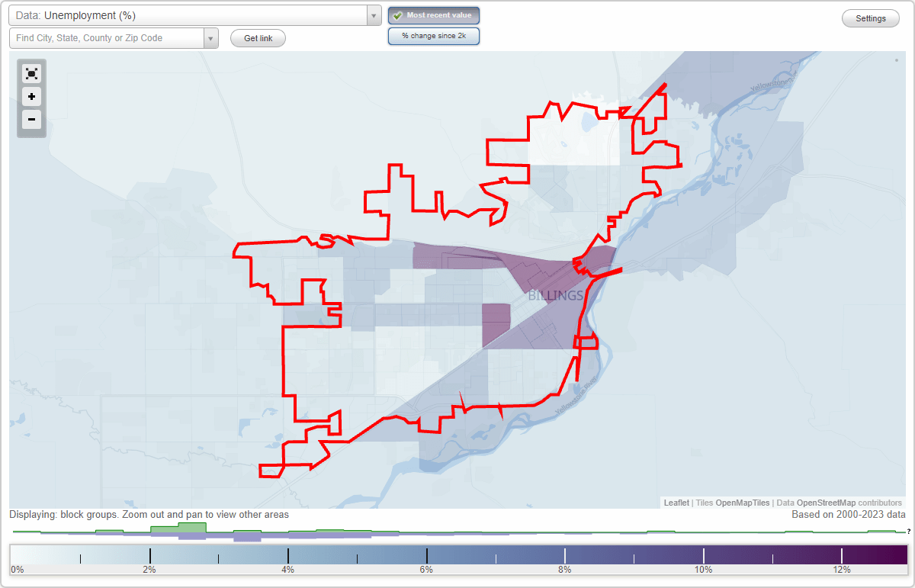
Task: Click the histogram help question mark
Action: click(x=909, y=531)
